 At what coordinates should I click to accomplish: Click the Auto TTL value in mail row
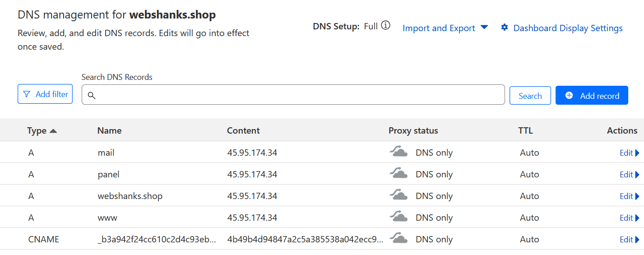click(529, 153)
